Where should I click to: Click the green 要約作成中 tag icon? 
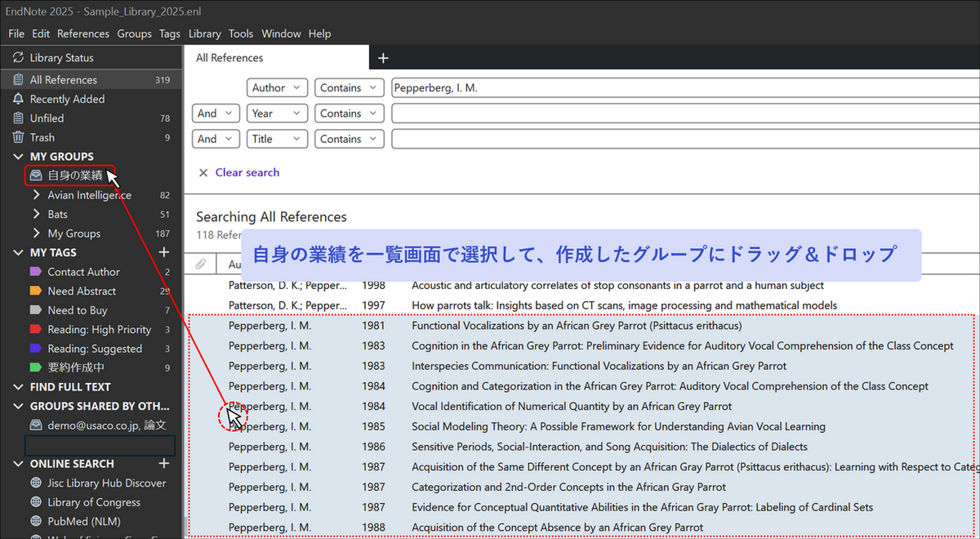pyautogui.click(x=35, y=367)
